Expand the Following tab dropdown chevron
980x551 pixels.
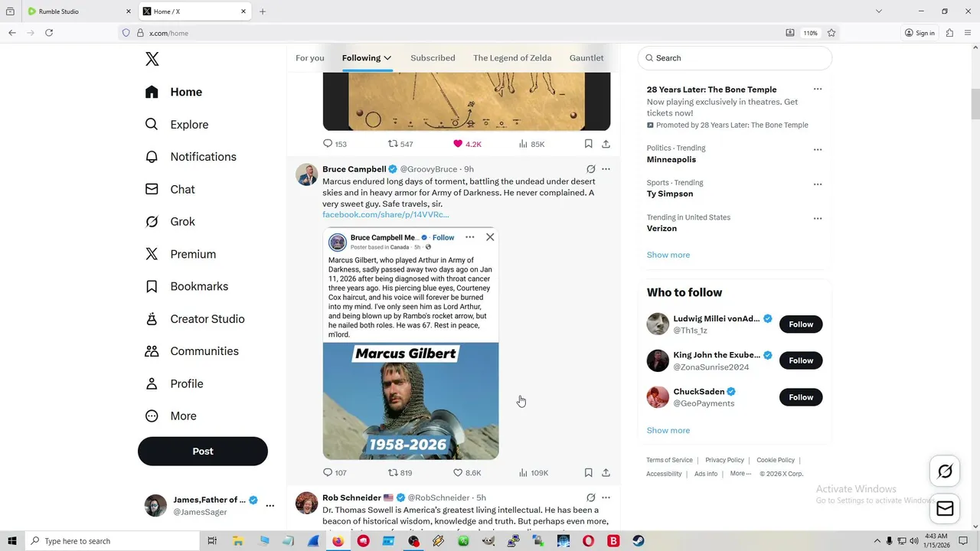[387, 58]
